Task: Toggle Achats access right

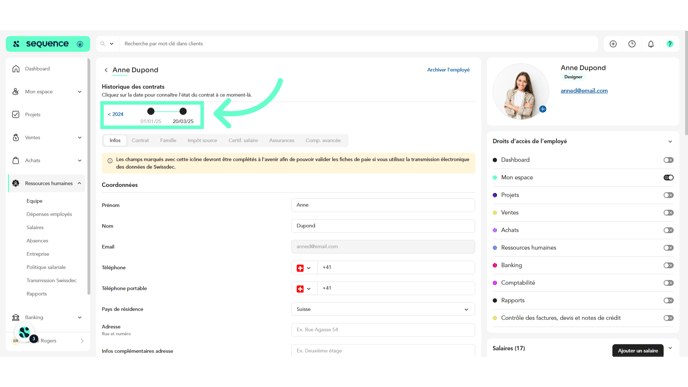Action: coord(668,230)
